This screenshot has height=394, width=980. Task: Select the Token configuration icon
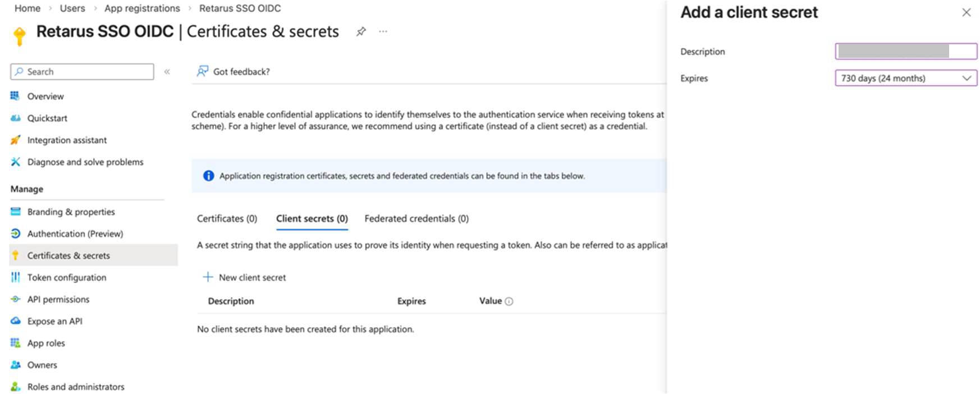click(x=16, y=277)
